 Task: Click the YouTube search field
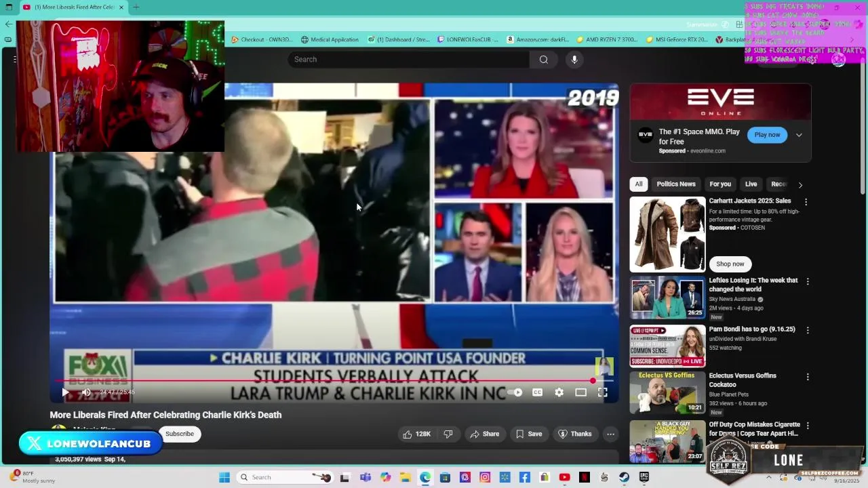pyautogui.click(x=408, y=60)
